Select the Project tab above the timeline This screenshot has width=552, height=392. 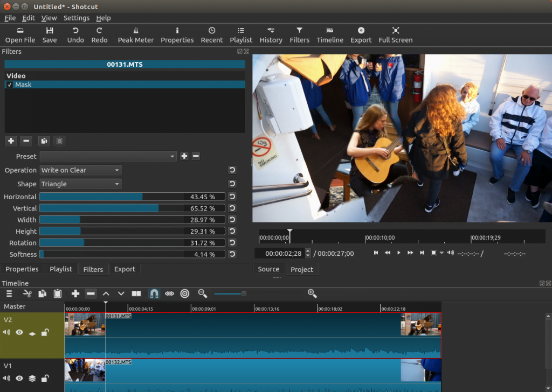point(302,269)
